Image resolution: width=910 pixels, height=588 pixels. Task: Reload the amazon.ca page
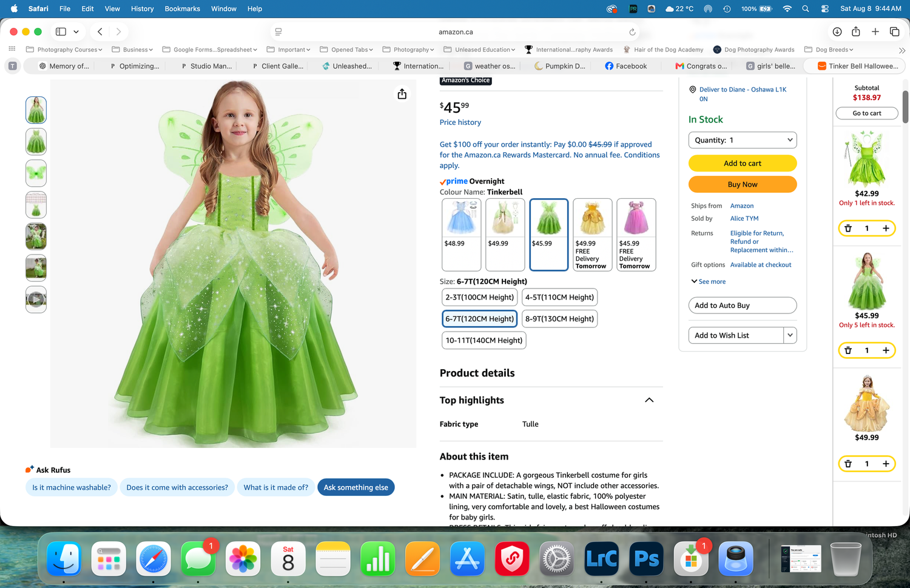(632, 32)
